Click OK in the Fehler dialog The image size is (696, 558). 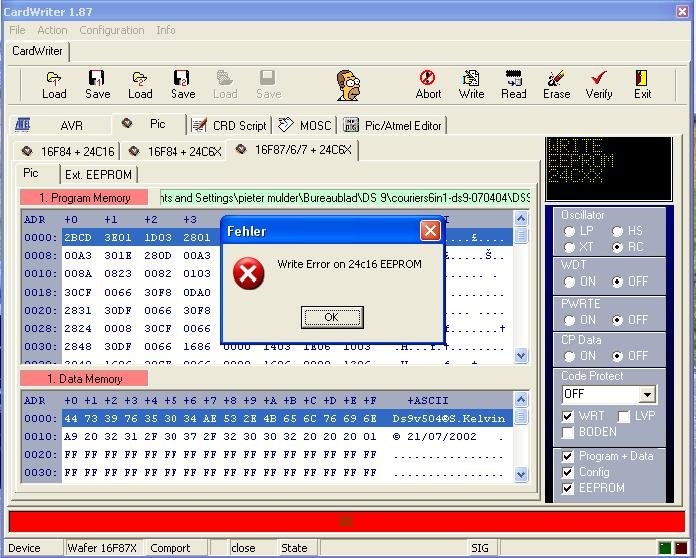[x=332, y=317]
